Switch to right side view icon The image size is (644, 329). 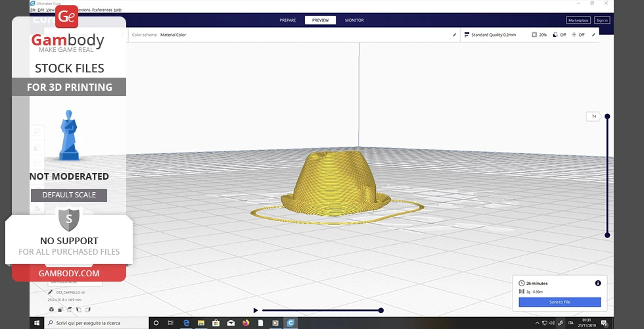point(88,310)
